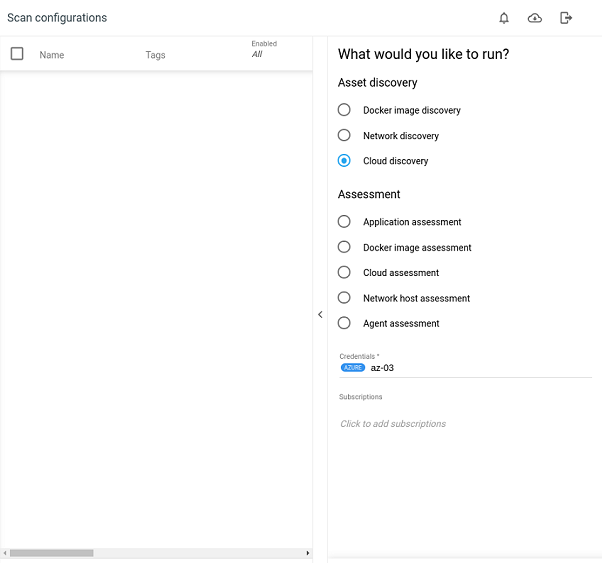Image resolution: width=602 pixels, height=563 pixels.
Task: Select Cloud assessment radio button
Action: (x=344, y=273)
